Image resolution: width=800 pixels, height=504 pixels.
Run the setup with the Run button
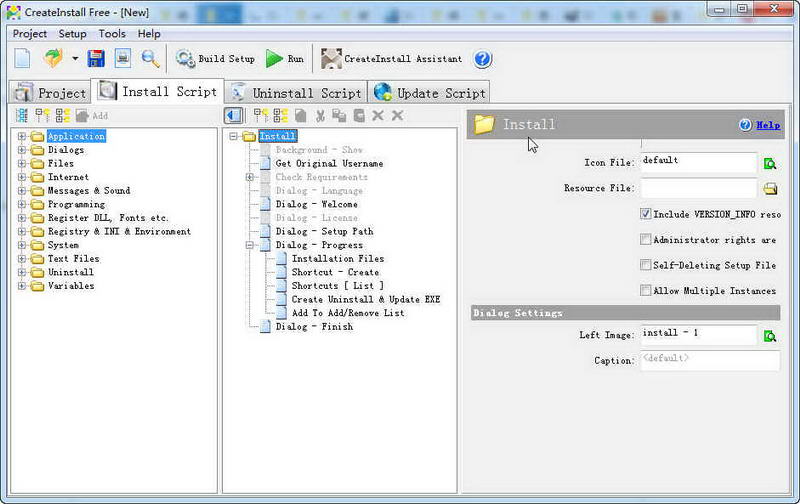285,59
